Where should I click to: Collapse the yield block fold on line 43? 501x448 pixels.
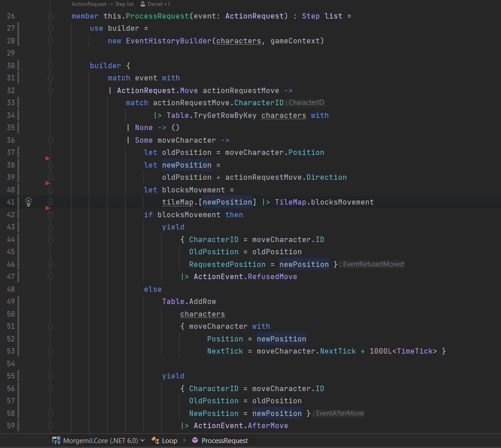pos(51,227)
